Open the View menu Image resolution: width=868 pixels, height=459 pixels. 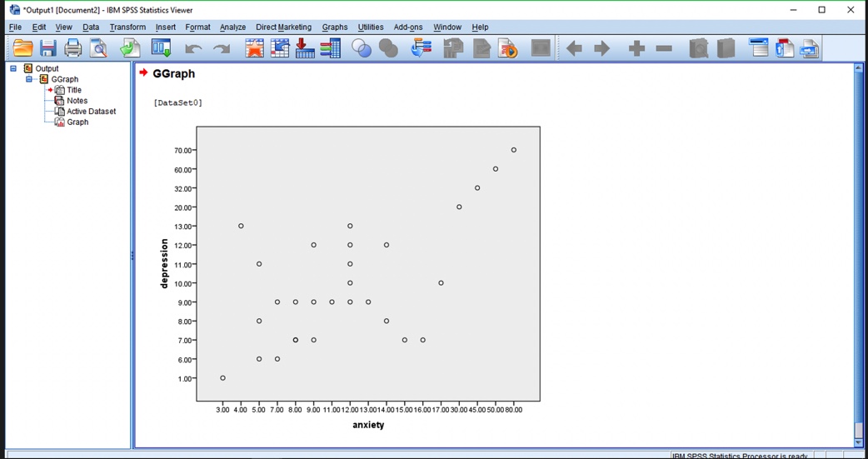click(63, 27)
